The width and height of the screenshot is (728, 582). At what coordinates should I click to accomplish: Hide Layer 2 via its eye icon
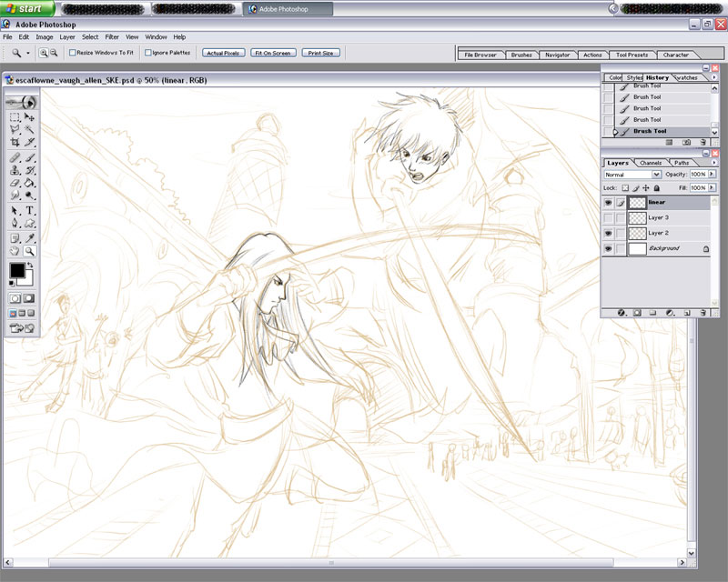click(x=608, y=234)
